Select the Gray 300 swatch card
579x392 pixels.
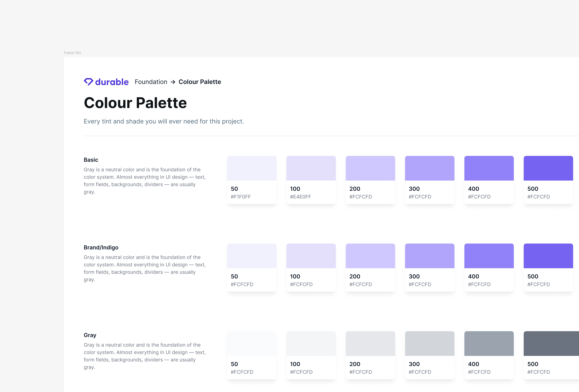click(x=429, y=344)
